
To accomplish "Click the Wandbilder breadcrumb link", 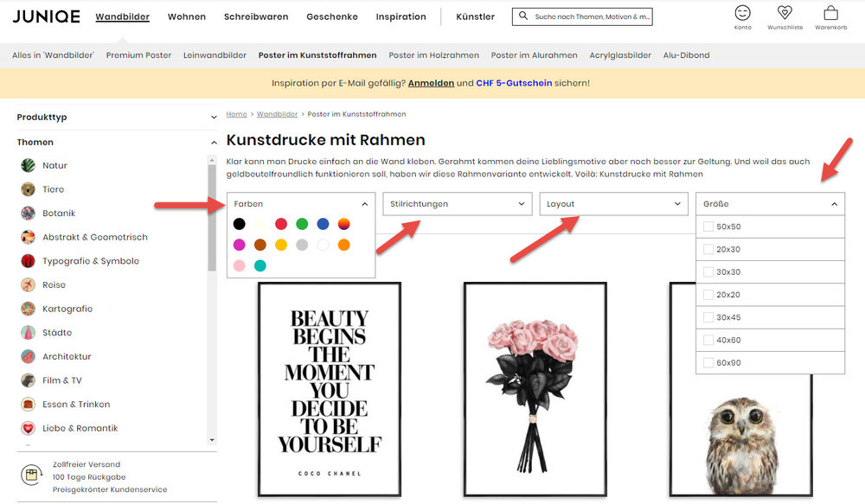I will (x=277, y=114).
